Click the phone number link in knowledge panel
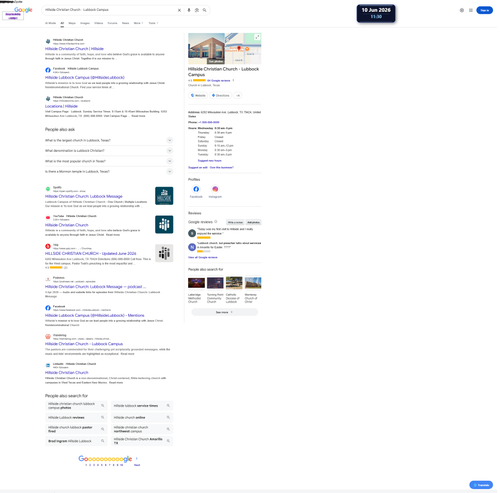 [209, 122]
